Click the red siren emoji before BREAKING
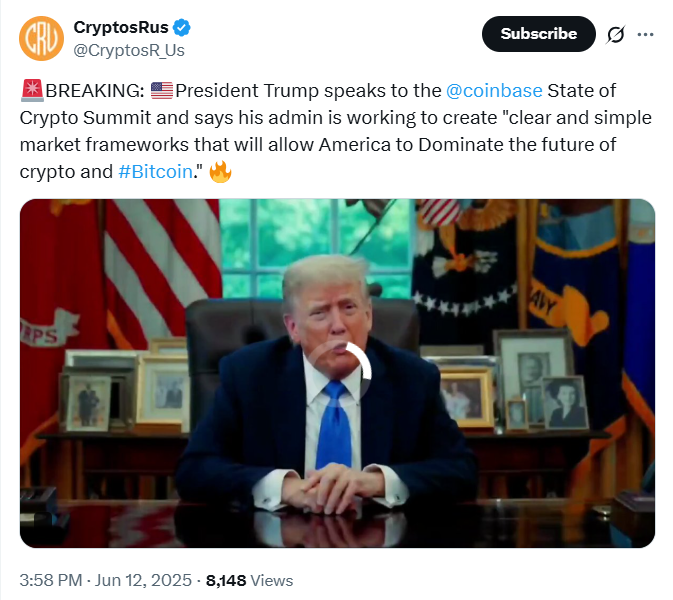The width and height of the screenshot is (673, 600). [x=31, y=91]
